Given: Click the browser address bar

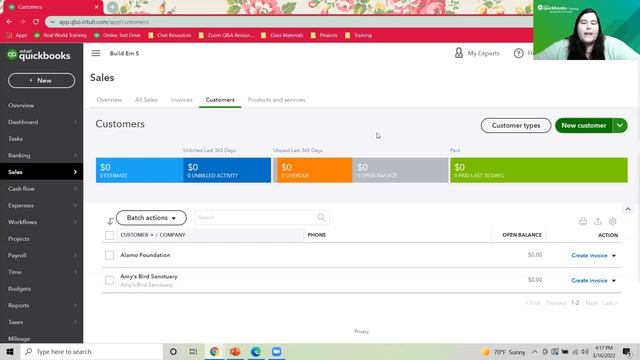Looking at the screenshot, I should [288, 22].
